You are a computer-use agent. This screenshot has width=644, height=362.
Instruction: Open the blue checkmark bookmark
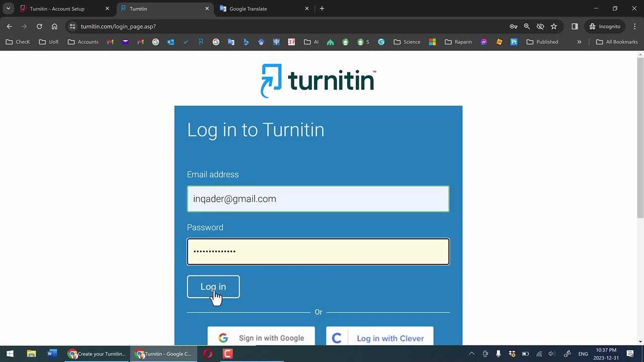click(x=186, y=42)
